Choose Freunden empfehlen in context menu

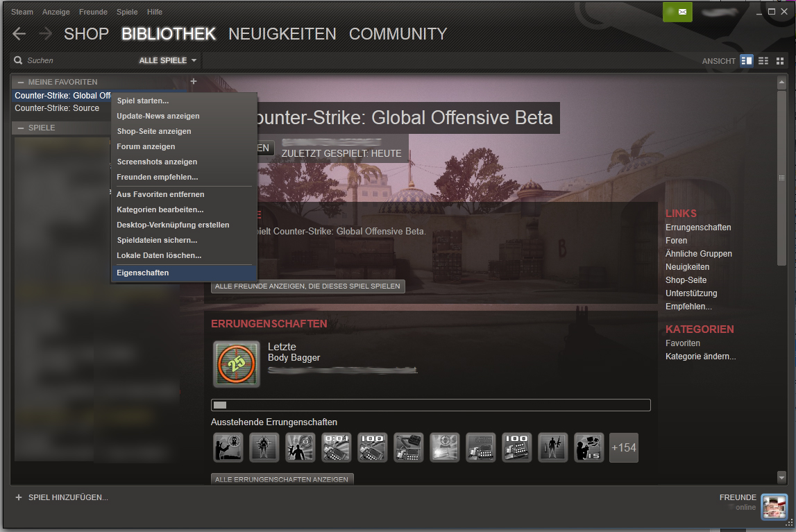(x=184, y=176)
